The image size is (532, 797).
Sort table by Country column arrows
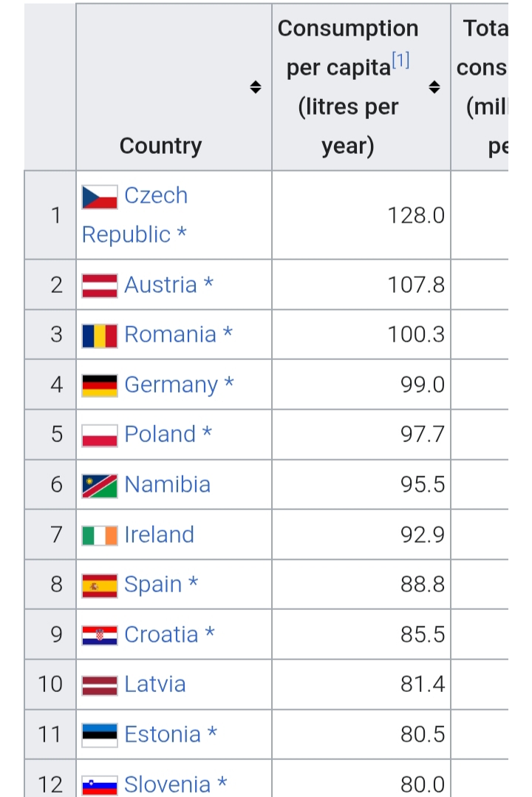click(x=256, y=87)
